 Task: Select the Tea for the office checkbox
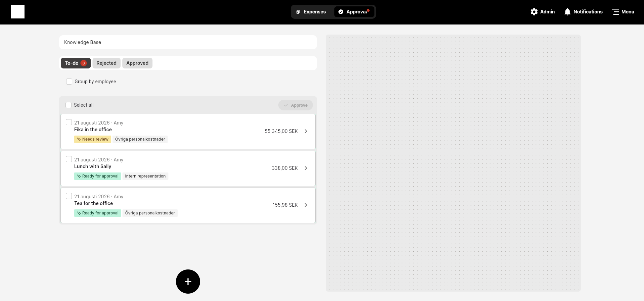click(69, 196)
